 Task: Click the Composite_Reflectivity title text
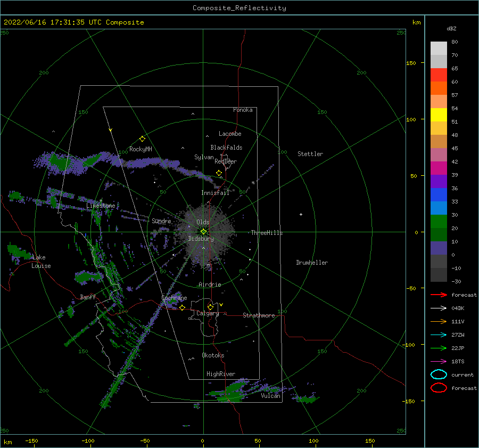coord(239,8)
